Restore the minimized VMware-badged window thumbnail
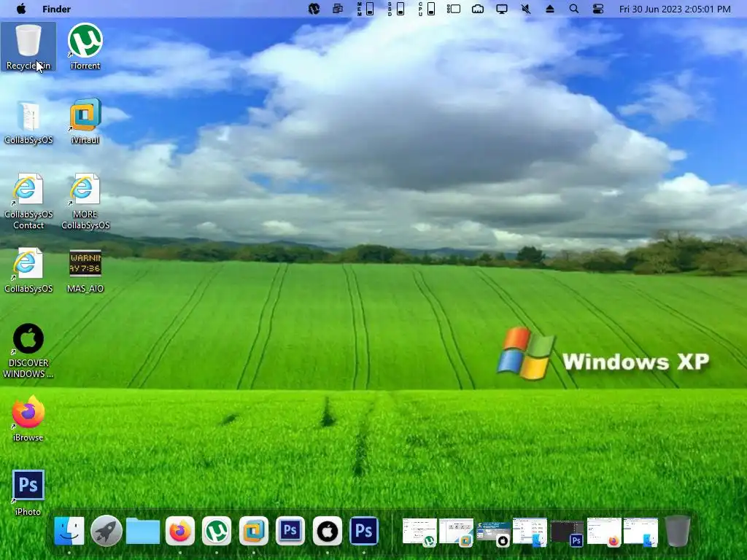The width and height of the screenshot is (747, 560). click(456, 532)
